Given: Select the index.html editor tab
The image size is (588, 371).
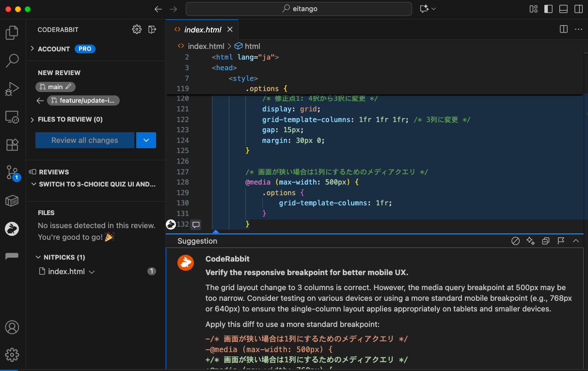Looking at the screenshot, I should click(203, 30).
